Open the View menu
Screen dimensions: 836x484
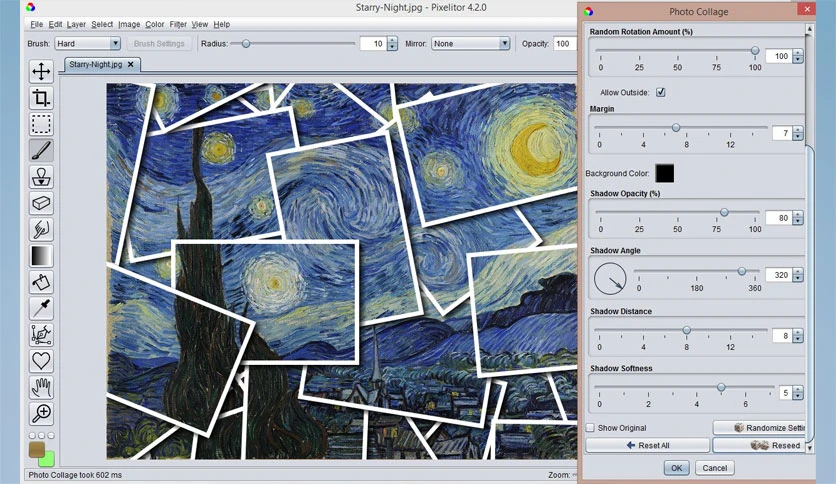[x=199, y=24]
